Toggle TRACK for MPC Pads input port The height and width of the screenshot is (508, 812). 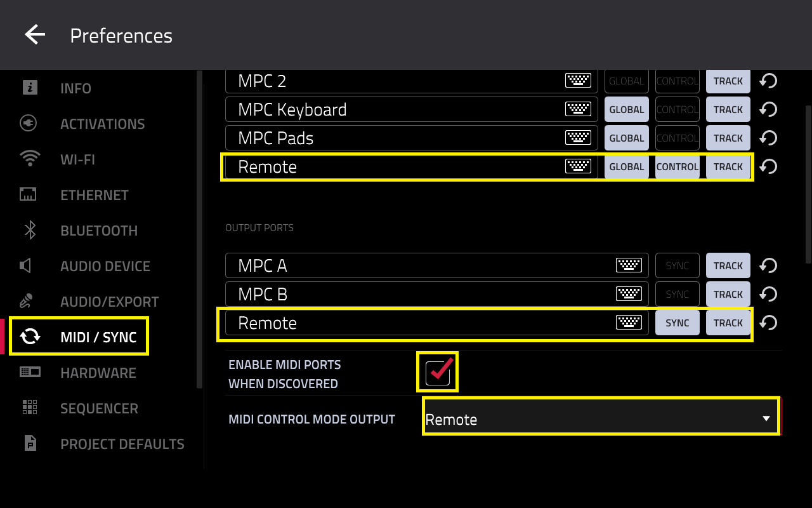tap(728, 138)
